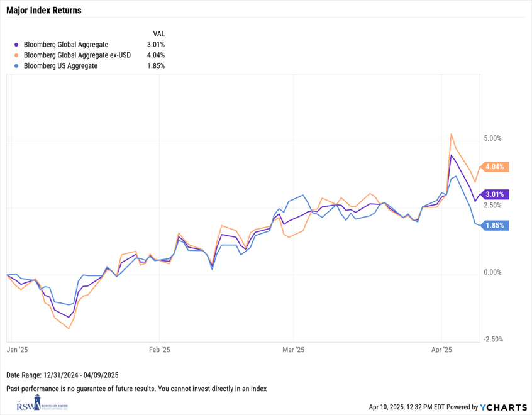Screen dimensions: 532x415
Task: Click the VAL column header
Action: point(158,33)
